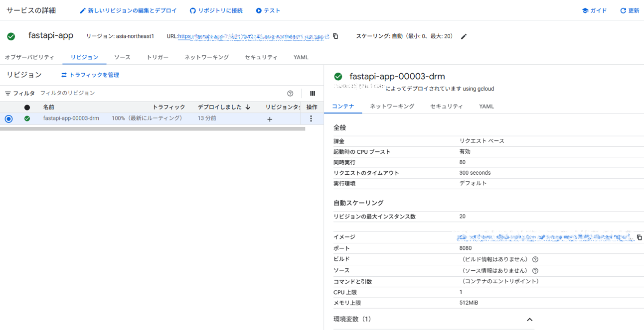
Task: Click the pencil icon for new revision deploy
Action: click(x=83, y=10)
